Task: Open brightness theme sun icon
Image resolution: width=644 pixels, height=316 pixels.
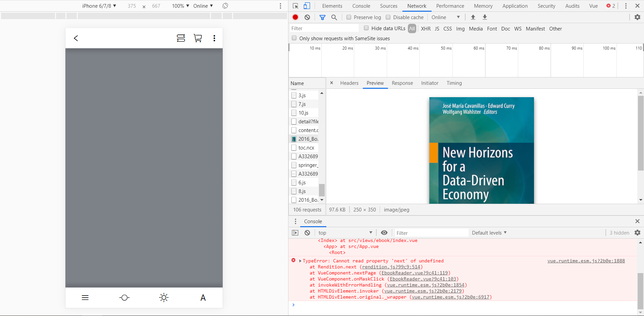Action: coord(164,298)
